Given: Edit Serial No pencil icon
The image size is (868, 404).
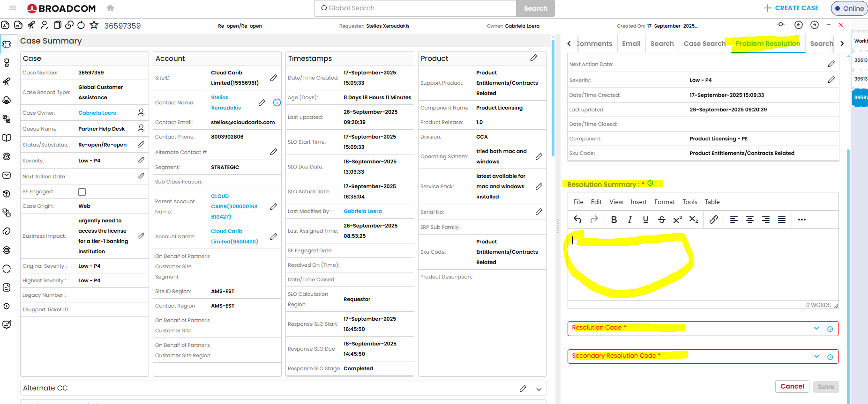Looking at the screenshot, I should (x=539, y=212).
